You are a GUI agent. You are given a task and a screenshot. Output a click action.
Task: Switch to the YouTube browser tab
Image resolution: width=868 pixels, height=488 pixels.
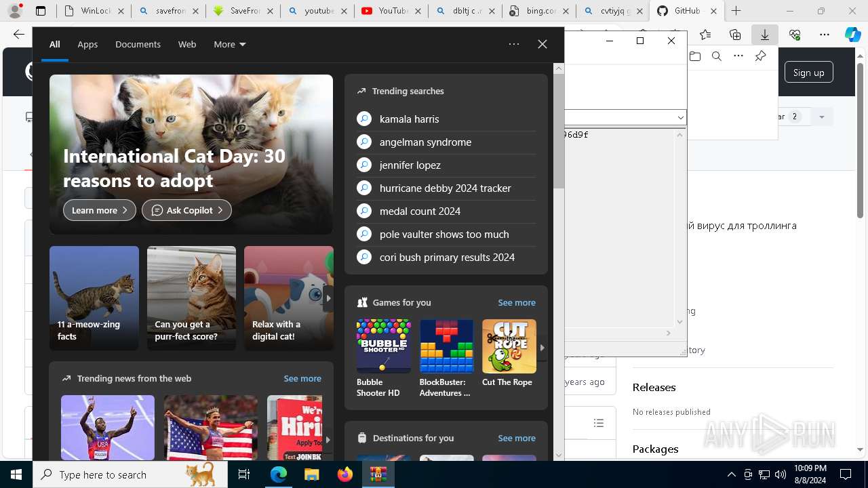pos(391,11)
